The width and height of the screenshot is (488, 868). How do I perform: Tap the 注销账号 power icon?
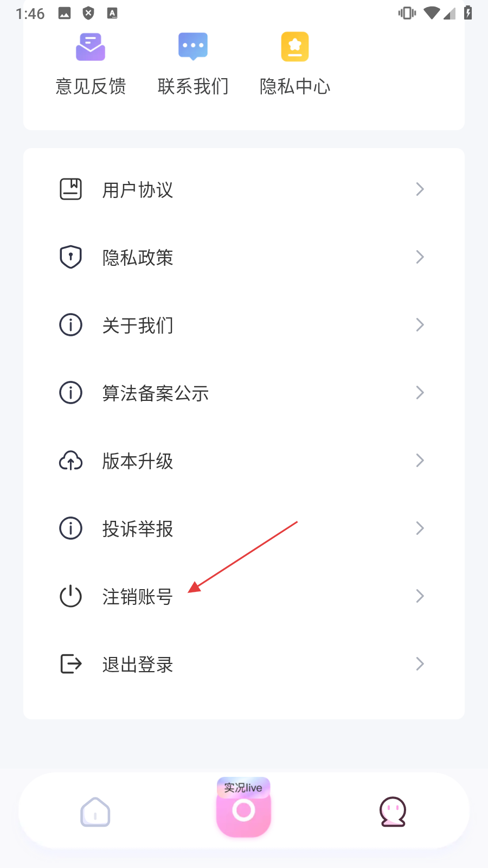(70, 596)
